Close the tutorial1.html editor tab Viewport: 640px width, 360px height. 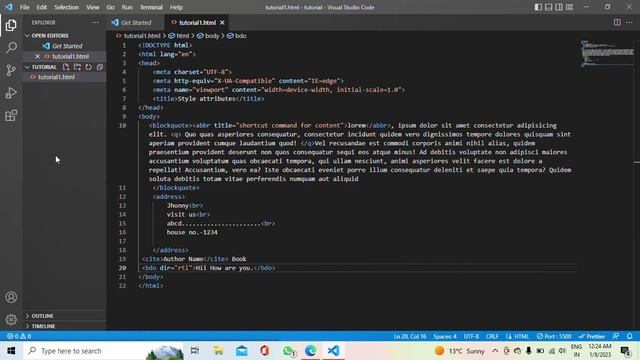click(x=222, y=22)
